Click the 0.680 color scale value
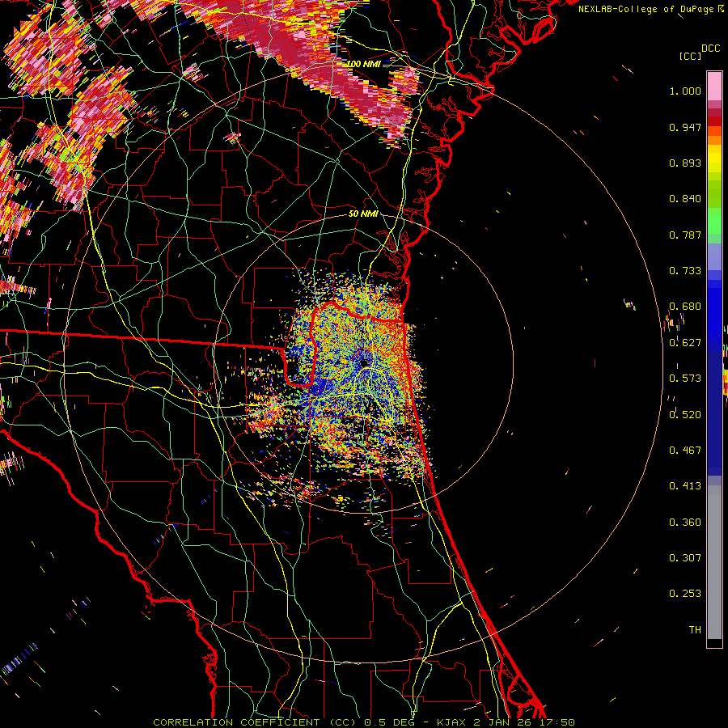 (x=685, y=307)
